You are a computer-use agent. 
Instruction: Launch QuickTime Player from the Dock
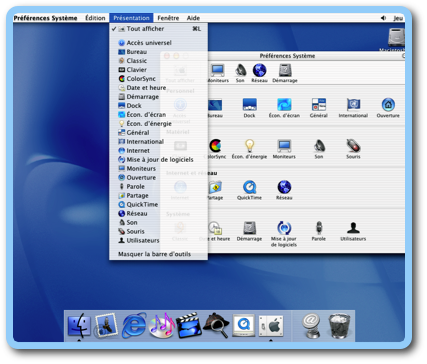[244, 326]
